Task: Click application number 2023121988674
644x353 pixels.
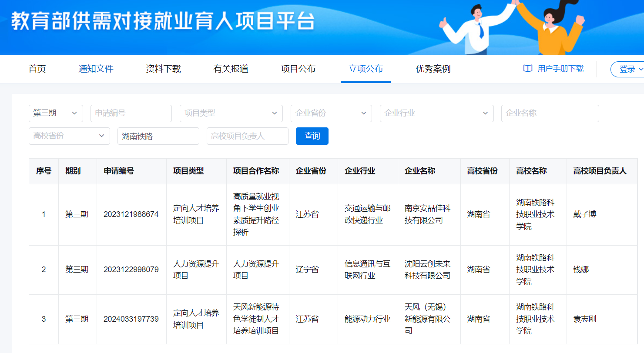Action: pyautogui.click(x=131, y=214)
